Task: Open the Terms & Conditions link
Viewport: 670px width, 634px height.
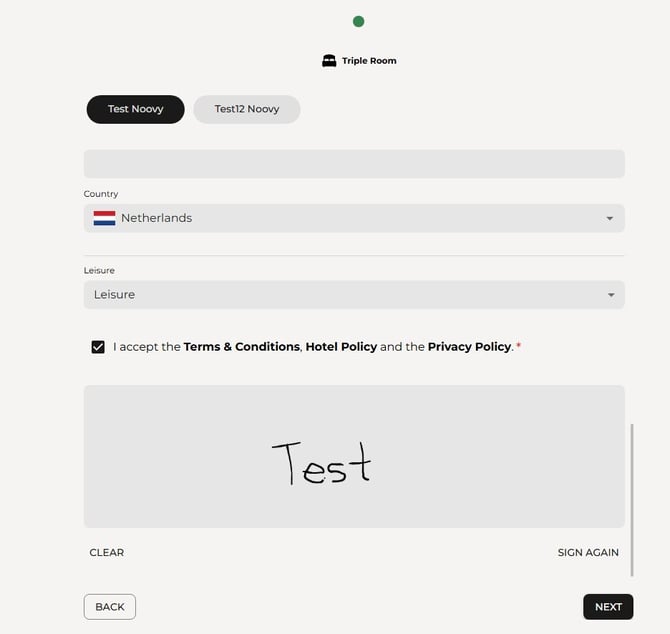Action: point(242,347)
